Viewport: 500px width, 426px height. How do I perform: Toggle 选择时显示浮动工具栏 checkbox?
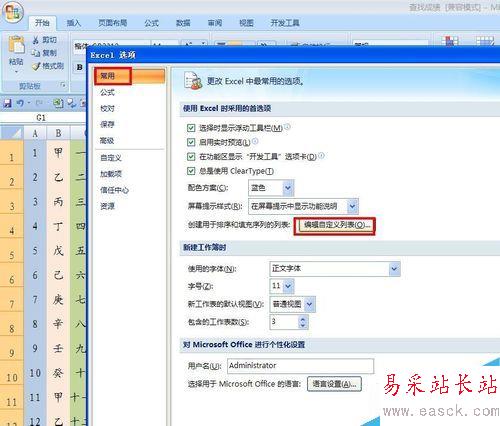[191, 128]
